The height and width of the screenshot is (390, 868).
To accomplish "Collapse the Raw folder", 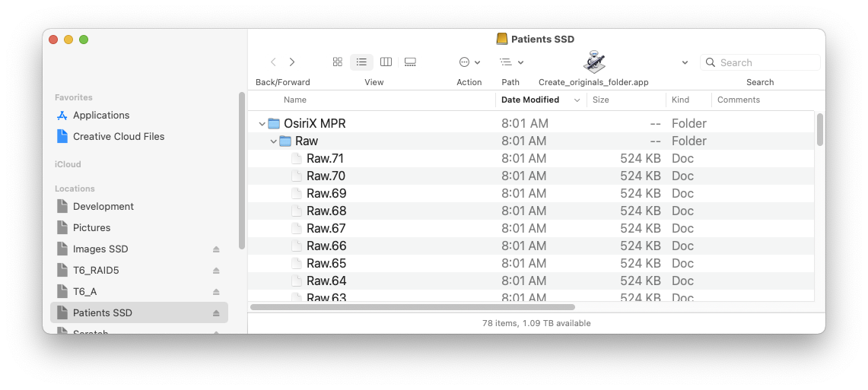I will (x=273, y=141).
